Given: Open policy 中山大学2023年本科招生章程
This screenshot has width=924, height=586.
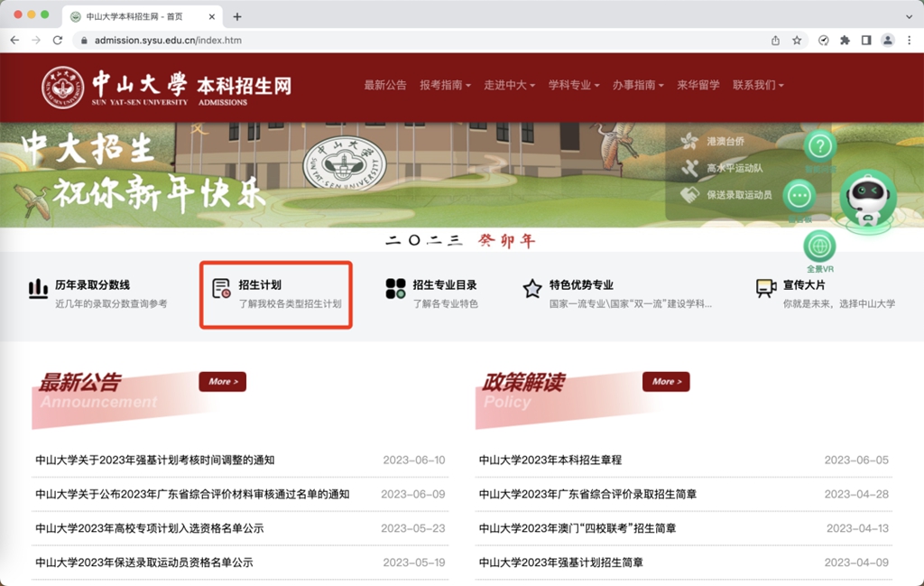Looking at the screenshot, I should click(x=550, y=460).
